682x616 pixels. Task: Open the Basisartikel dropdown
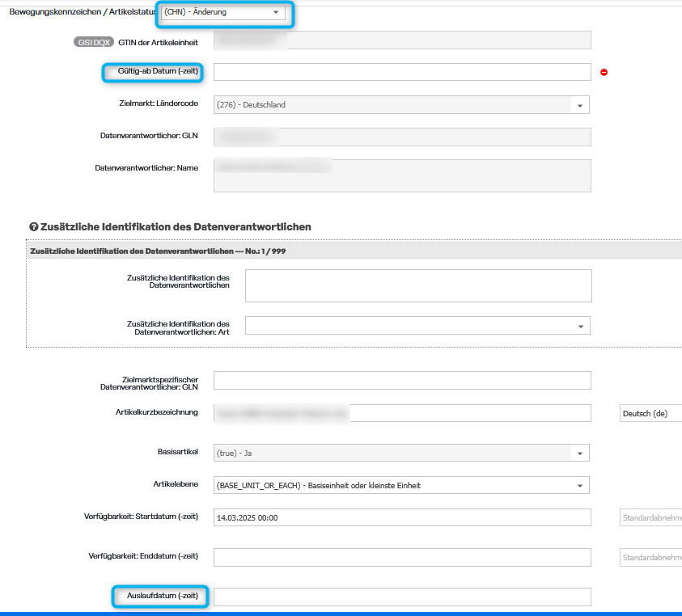point(401,453)
